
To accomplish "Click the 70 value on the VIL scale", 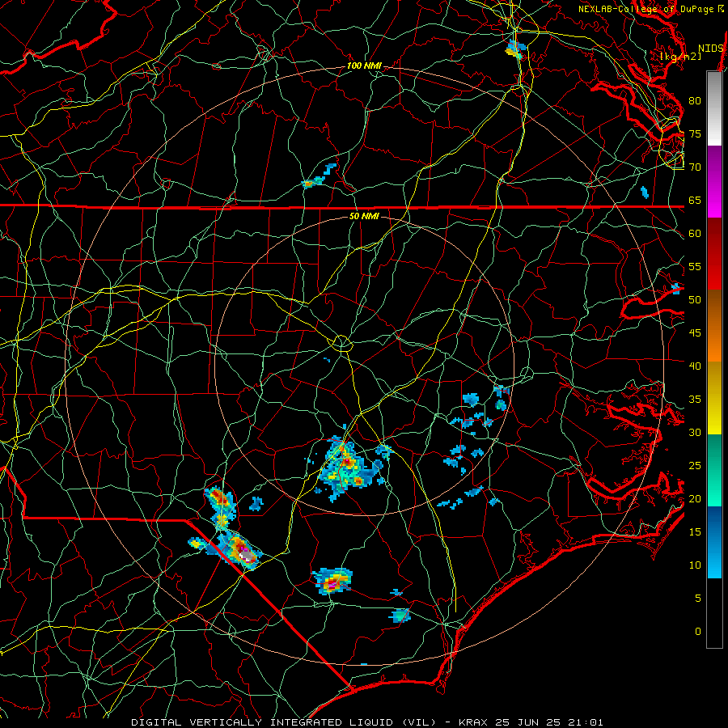I will pos(695,167).
